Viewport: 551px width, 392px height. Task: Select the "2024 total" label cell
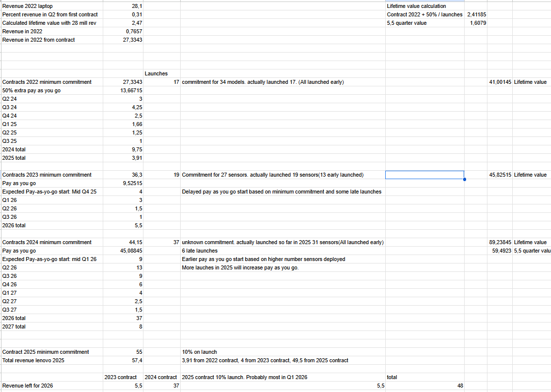pos(14,149)
